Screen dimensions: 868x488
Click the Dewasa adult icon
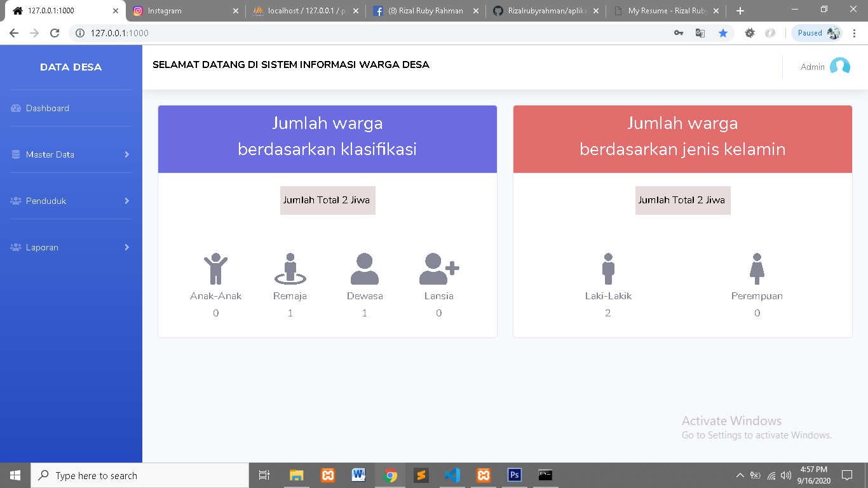coord(364,269)
